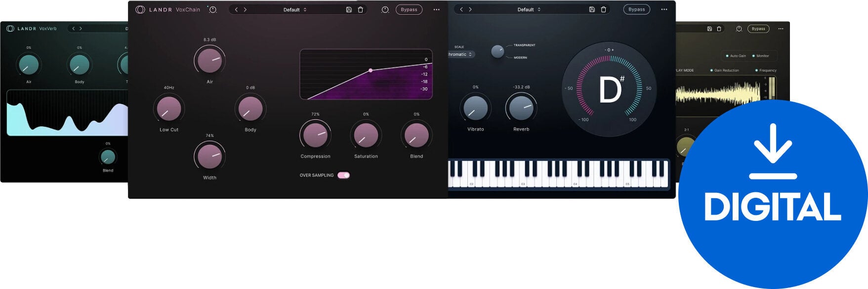Click the compression curve threshold point
868x289 pixels.
click(371, 71)
